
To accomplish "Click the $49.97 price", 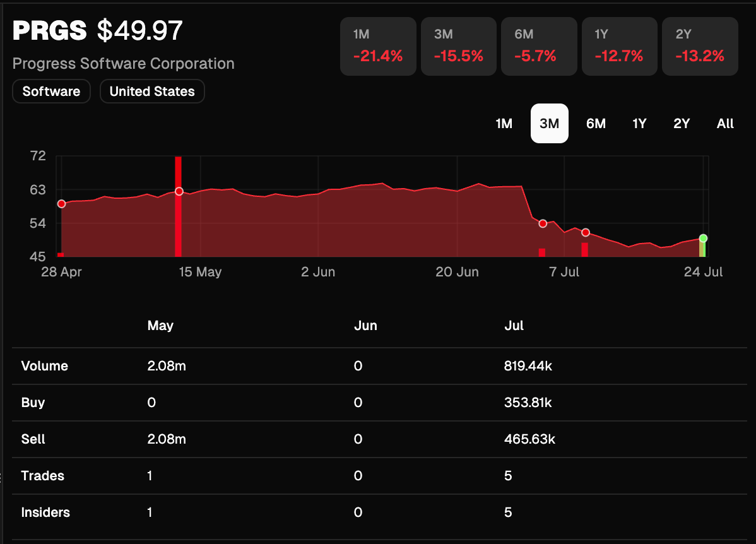I will pos(140,30).
